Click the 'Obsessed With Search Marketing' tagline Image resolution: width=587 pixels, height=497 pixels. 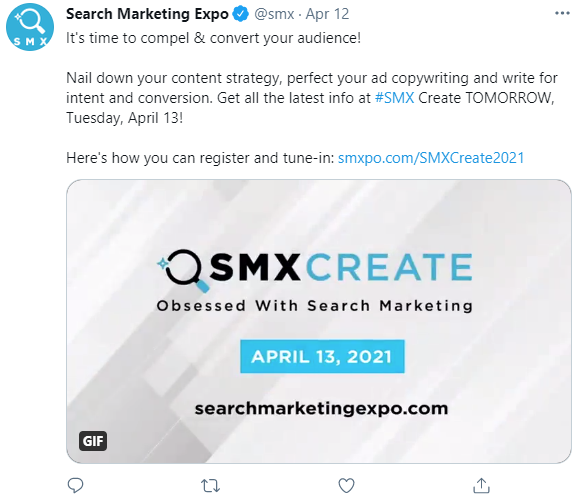point(315,306)
